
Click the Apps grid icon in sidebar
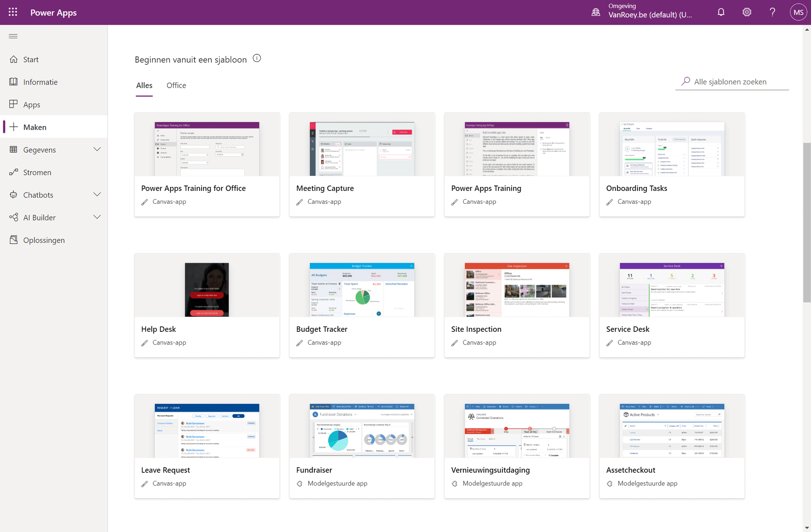(13, 104)
